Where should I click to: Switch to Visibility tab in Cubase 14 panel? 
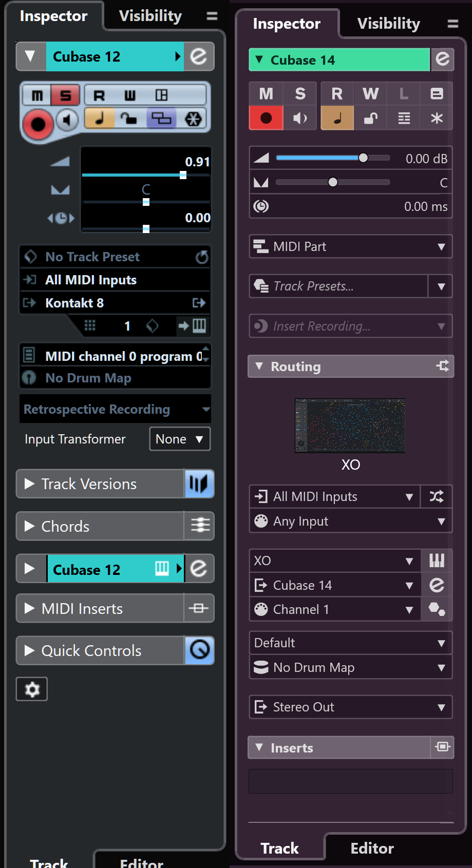tap(389, 24)
